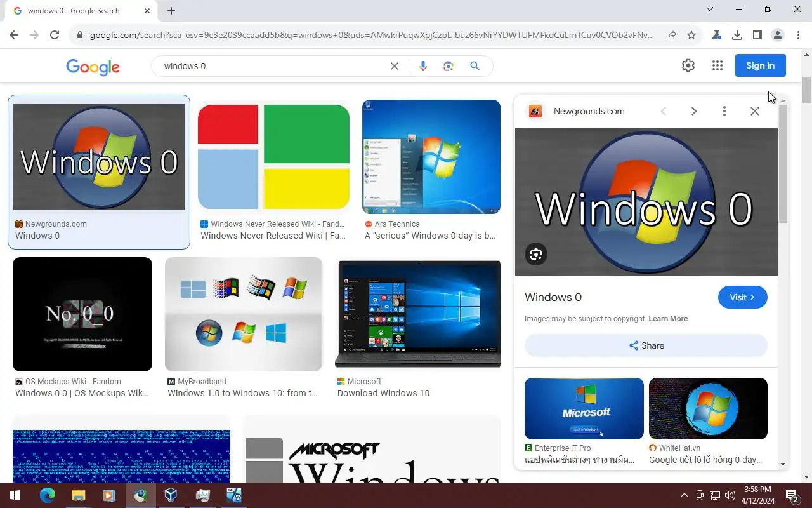Open the 'No_0_0' OS Mockups image
The height and width of the screenshot is (508, 812).
(82, 314)
